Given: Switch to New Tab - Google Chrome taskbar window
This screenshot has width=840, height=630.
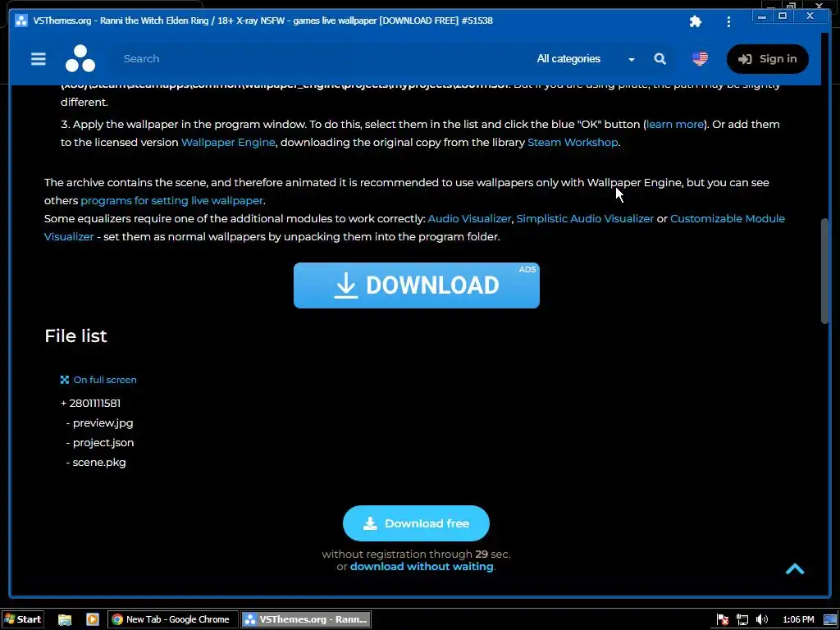Looking at the screenshot, I should [171, 620].
